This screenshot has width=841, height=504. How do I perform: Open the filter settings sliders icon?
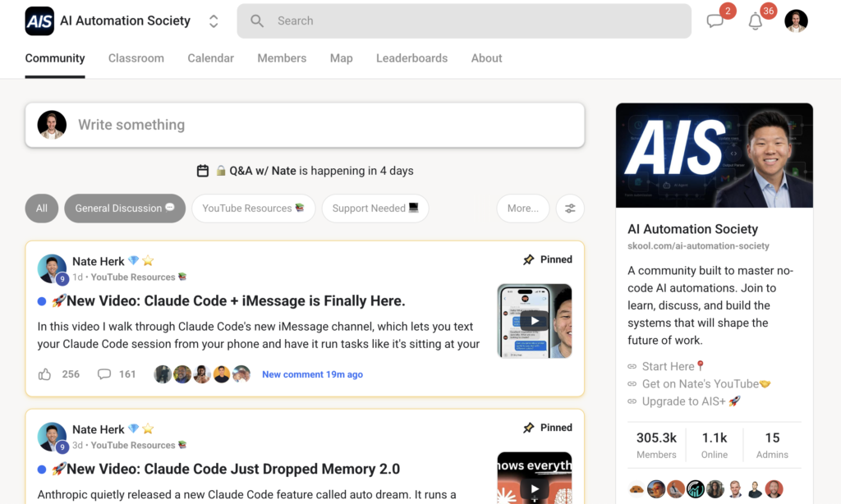pos(570,208)
